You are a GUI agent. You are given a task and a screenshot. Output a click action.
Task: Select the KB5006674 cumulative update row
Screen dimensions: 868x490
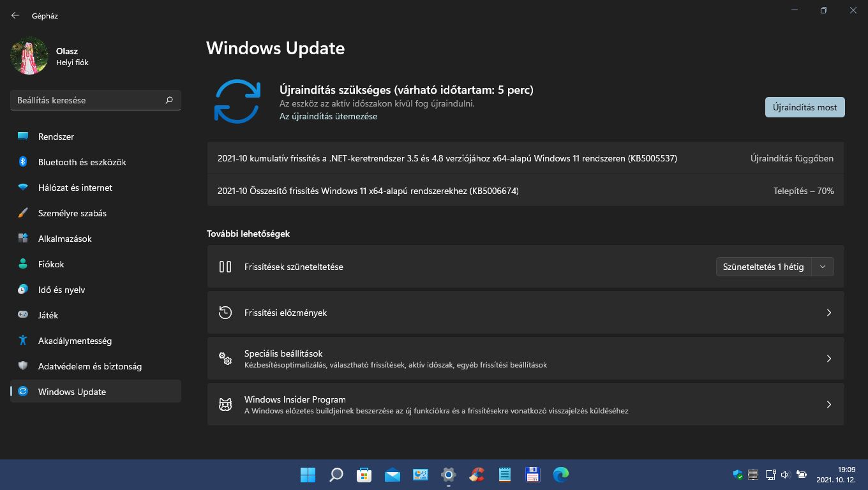(525, 191)
